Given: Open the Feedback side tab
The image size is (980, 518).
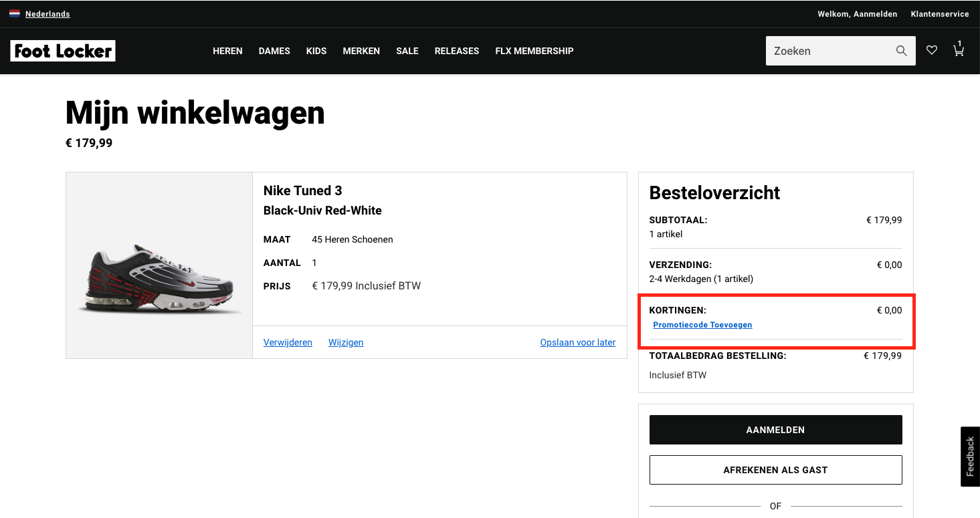Looking at the screenshot, I should click(x=970, y=457).
